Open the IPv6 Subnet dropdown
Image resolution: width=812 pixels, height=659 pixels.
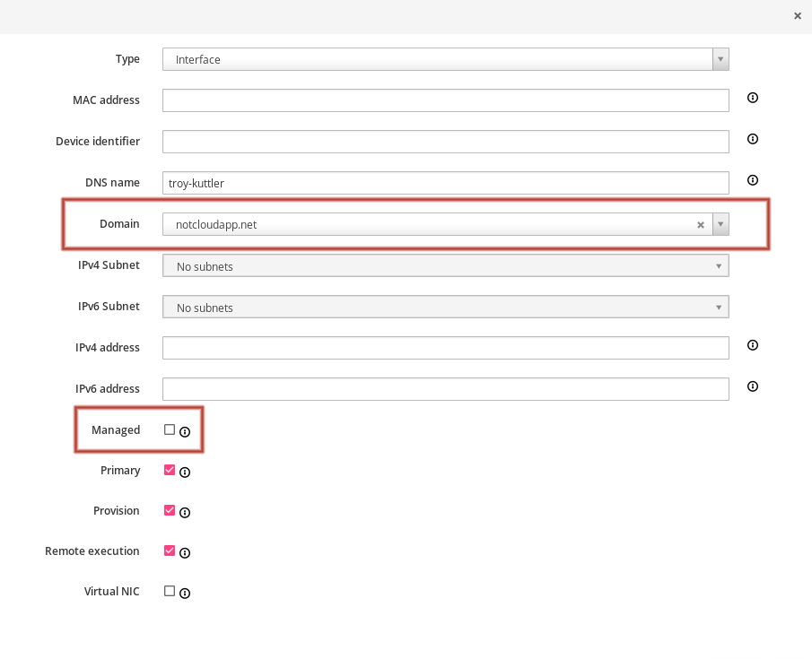446,307
